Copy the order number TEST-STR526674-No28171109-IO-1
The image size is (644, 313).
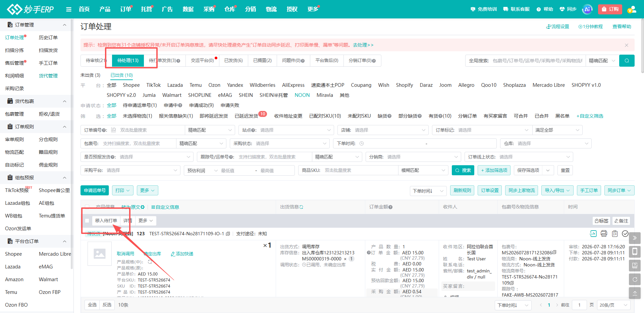tap(228, 234)
